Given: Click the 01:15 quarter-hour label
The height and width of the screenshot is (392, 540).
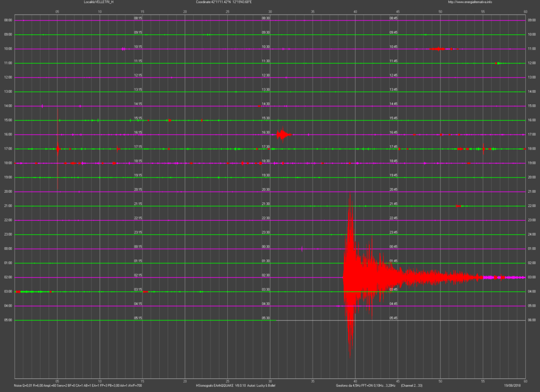Looking at the screenshot, I should (x=138, y=261).
